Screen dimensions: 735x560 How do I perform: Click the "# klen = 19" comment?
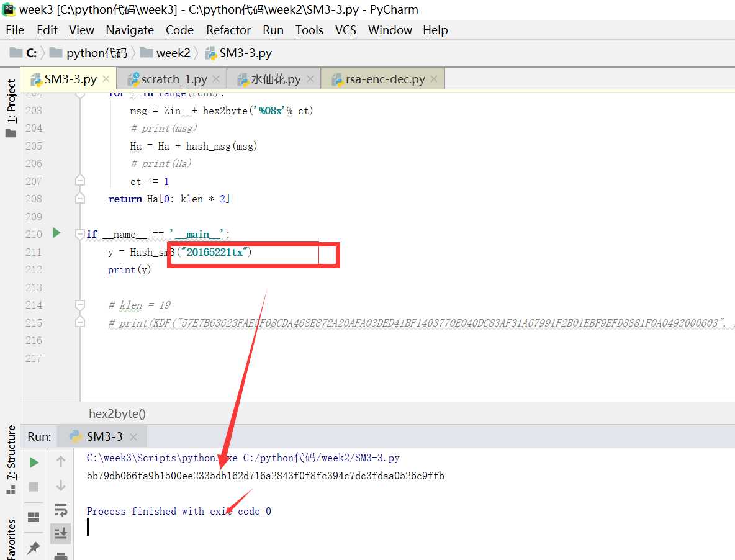tap(140, 305)
